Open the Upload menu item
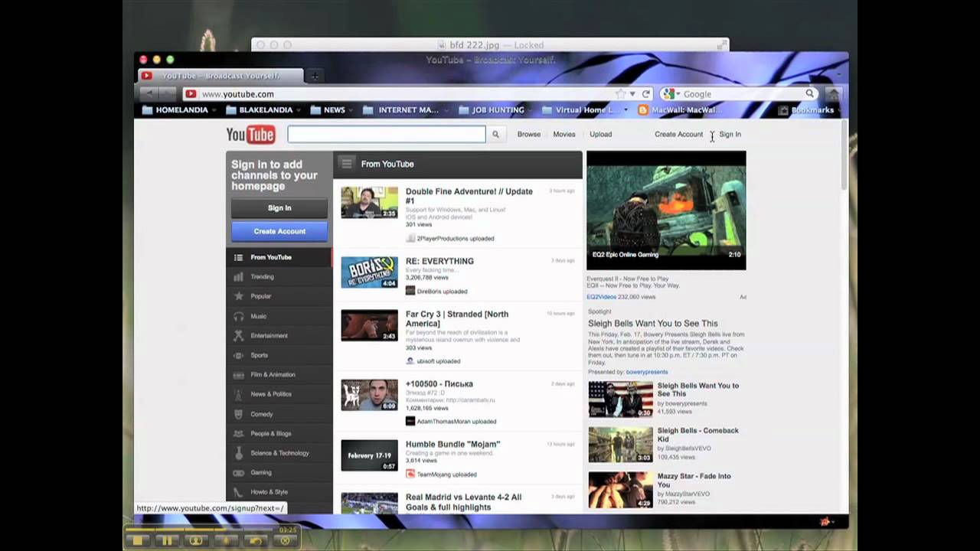The width and height of the screenshot is (980, 551). 600,135
